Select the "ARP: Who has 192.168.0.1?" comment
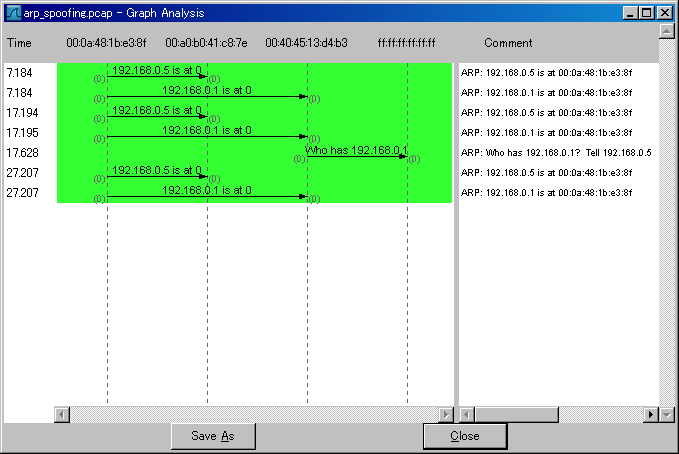Viewport: 679px width, 454px height. pyautogui.click(x=555, y=153)
